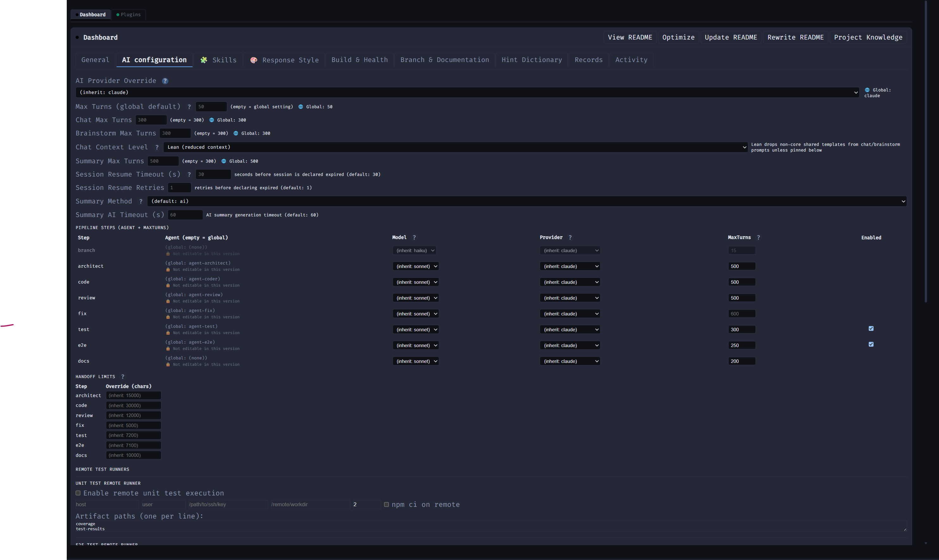Open Model dropdown for review step

coord(415,298)
